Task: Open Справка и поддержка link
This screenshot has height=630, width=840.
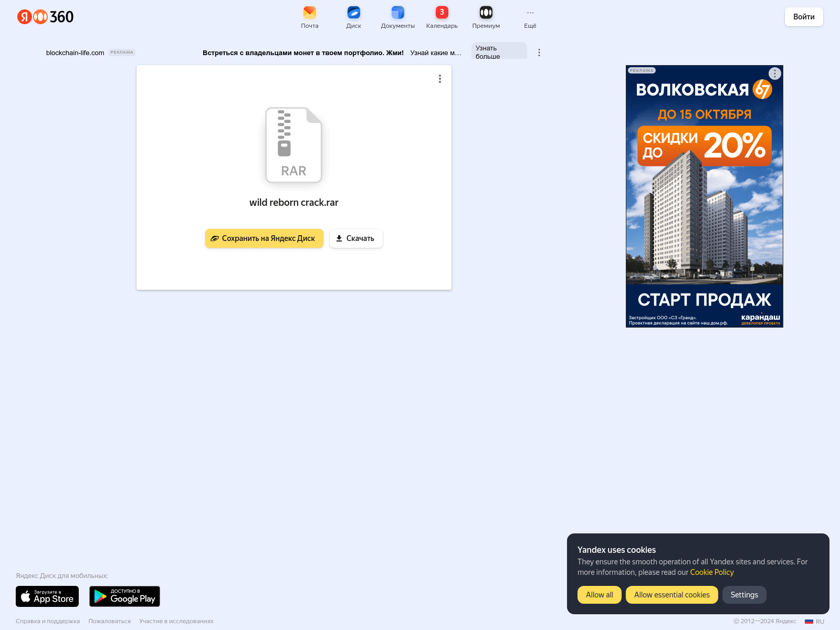Action: click(x=48, y=621)
